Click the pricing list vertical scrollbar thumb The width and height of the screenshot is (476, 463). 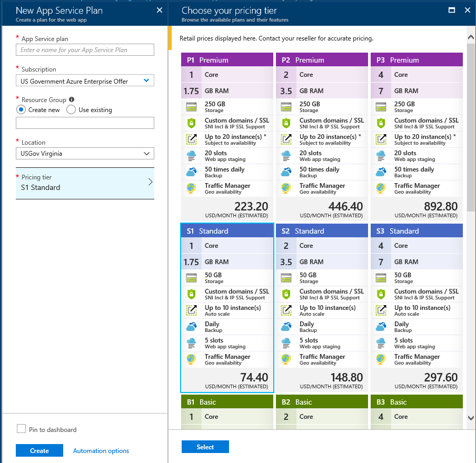471,127
